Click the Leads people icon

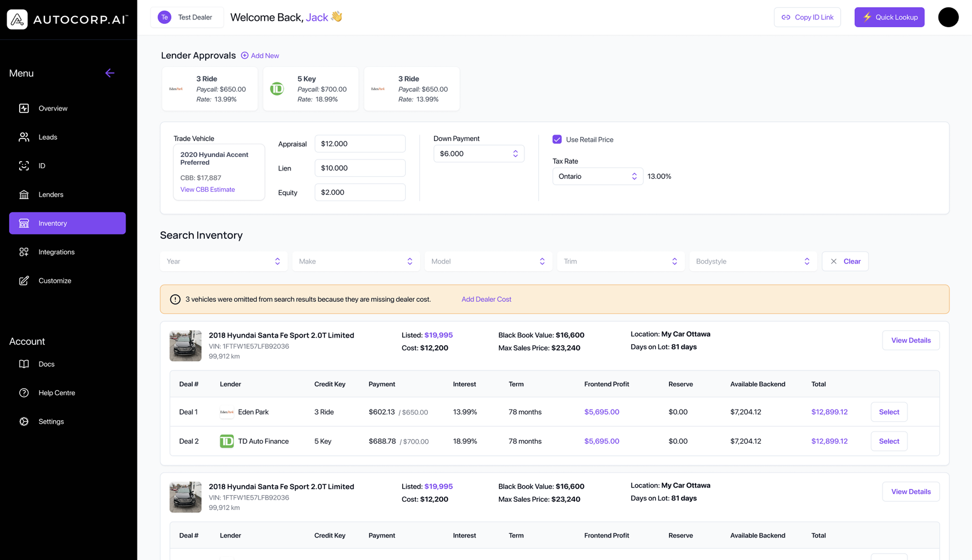(x=24, y=137)
